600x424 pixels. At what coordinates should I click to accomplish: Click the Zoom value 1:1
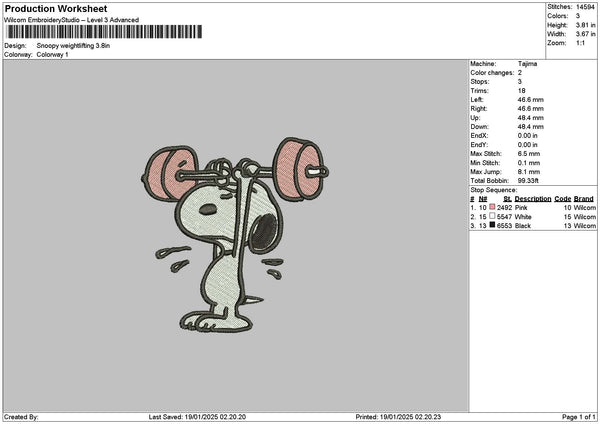coord(581,43)
